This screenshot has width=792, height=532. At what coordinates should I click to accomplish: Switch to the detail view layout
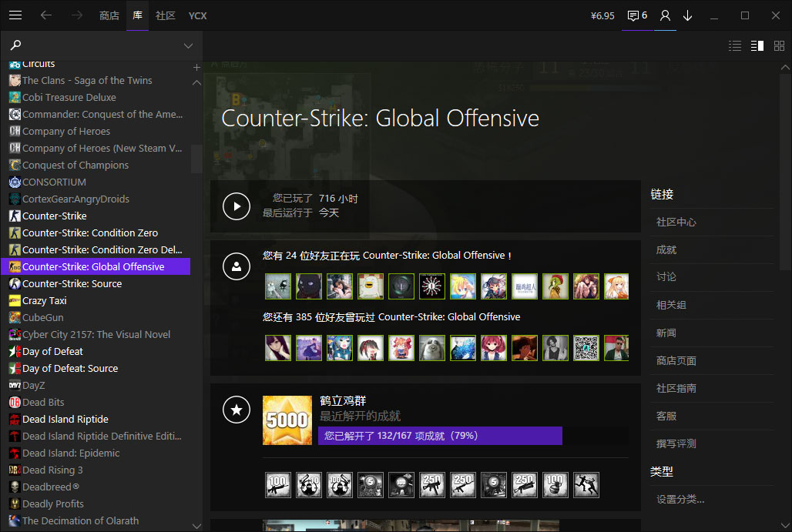pos(757,46)
